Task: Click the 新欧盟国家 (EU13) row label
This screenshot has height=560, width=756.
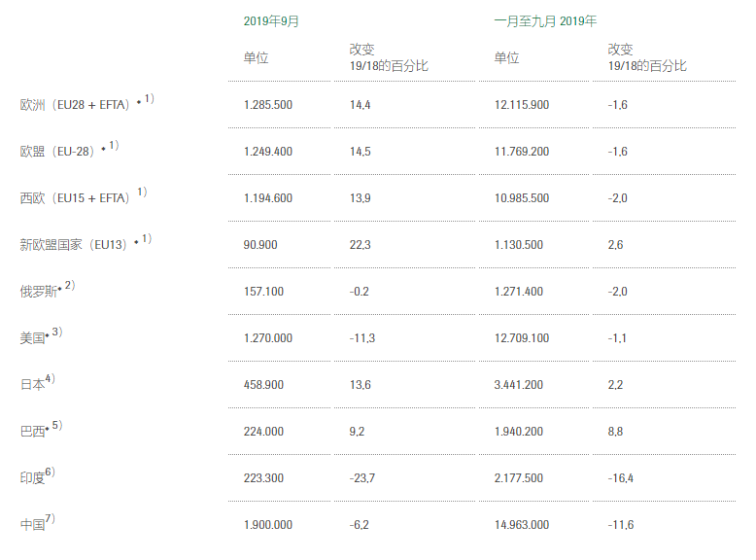Action: [74, 245]
